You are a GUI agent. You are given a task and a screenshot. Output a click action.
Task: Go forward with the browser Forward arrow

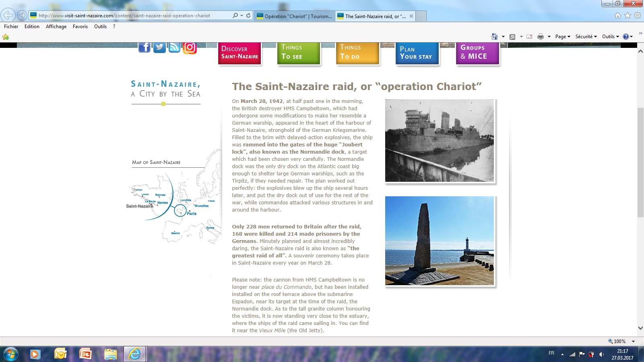tap(22, 15)
